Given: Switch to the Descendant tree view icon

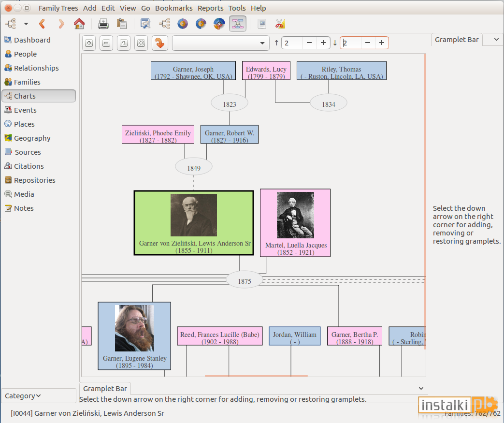Looking at the screenshot, I should (x=164, y=24).
